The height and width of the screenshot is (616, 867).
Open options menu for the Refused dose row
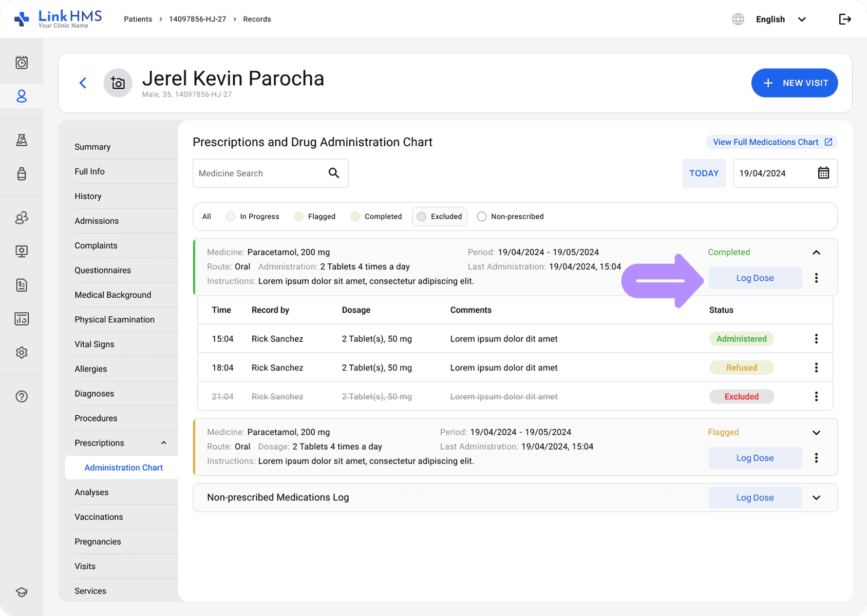(x=816, y=368)
